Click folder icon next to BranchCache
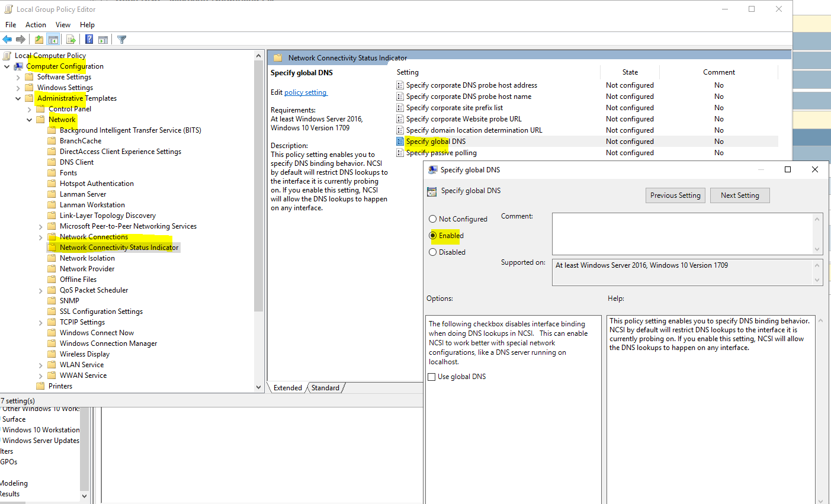 point(52,141)
